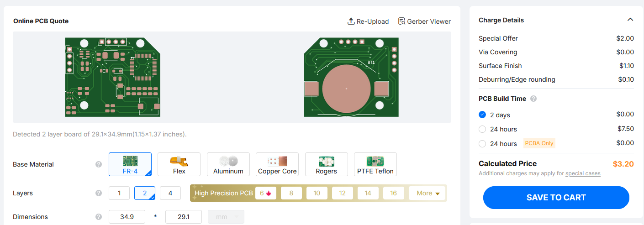Viewport: 644px width, 225px height.
Task: Open the More layers dropdown
Action: click(x=428, y=193)
